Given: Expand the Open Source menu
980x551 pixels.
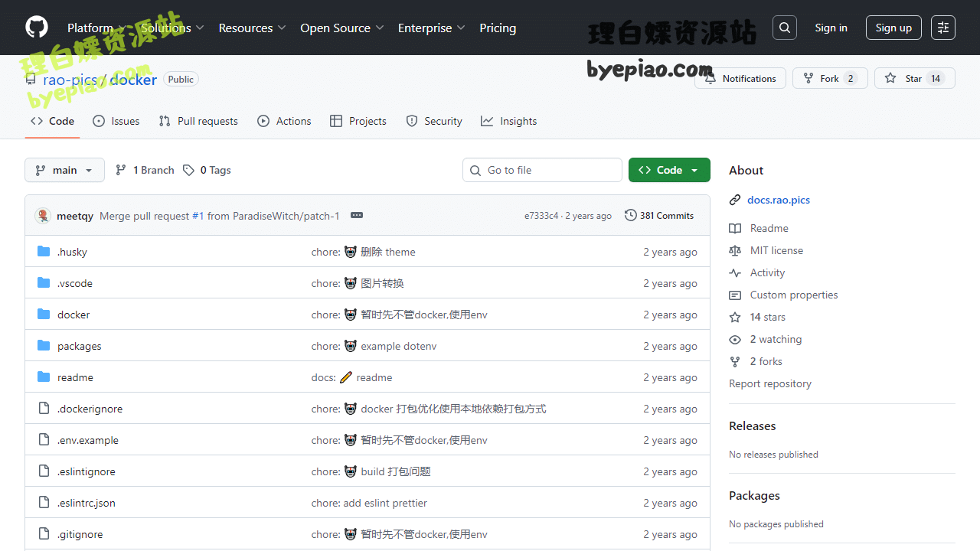Looking at the screenshot, I should (x=341, y=28).
